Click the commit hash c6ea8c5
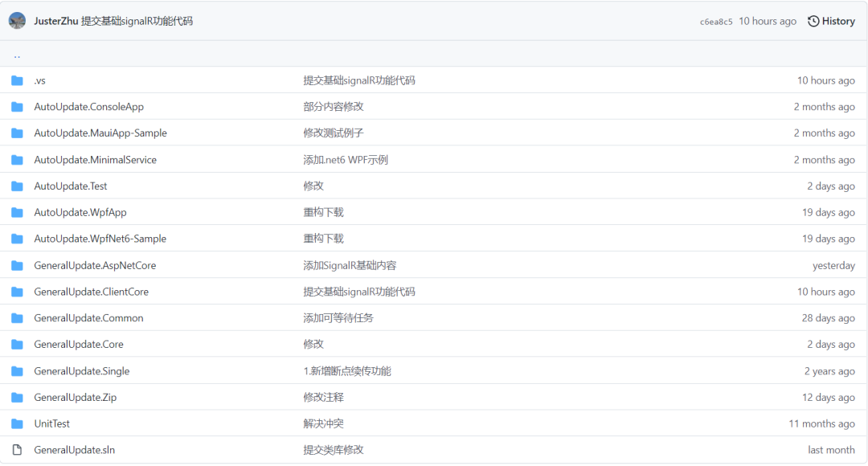Image resolution: width=868 pixels, height=466 pixels. 715,21
